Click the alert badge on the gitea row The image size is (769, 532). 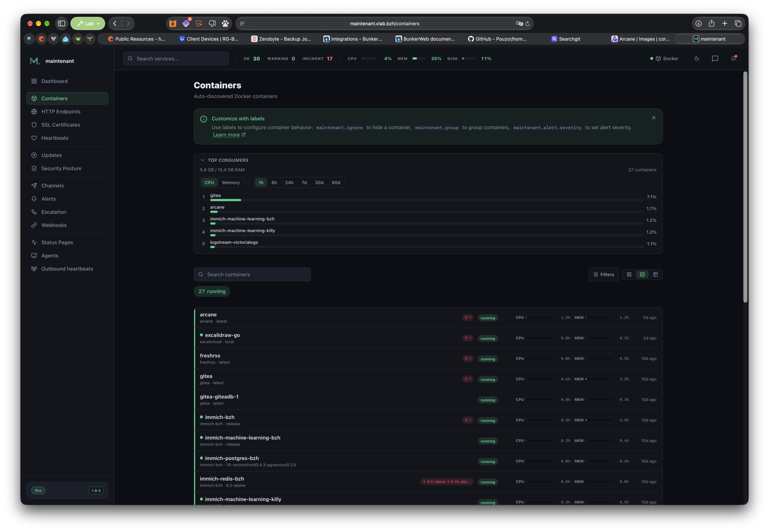click(467, 379)
